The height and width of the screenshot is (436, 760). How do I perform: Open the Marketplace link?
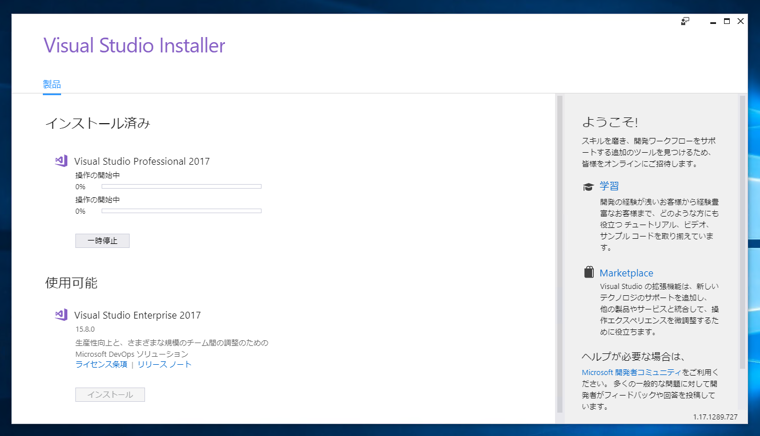626,273
